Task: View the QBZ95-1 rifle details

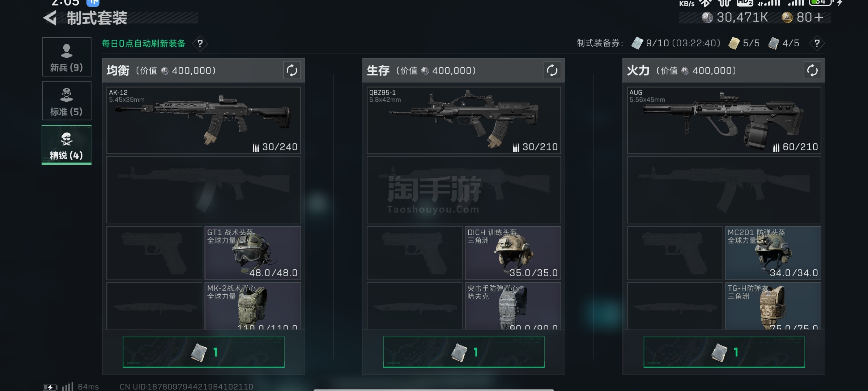Action: click(464, 120)
